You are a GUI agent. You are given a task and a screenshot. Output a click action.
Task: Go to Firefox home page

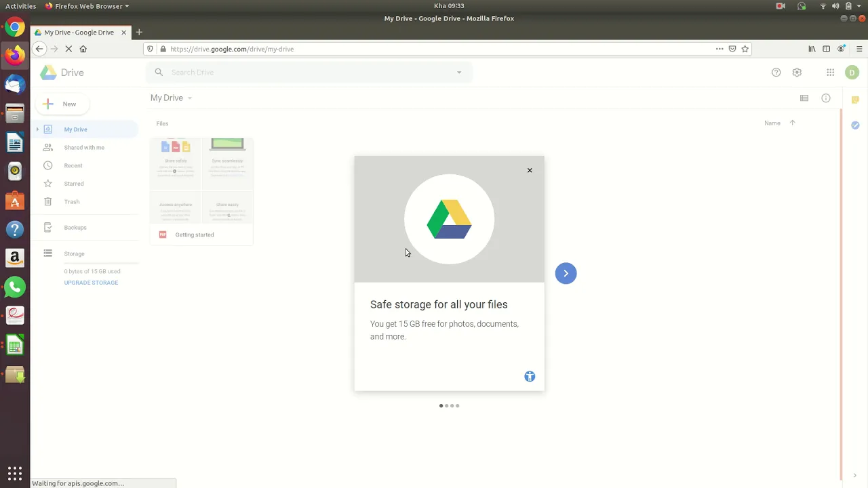(83, 49)
